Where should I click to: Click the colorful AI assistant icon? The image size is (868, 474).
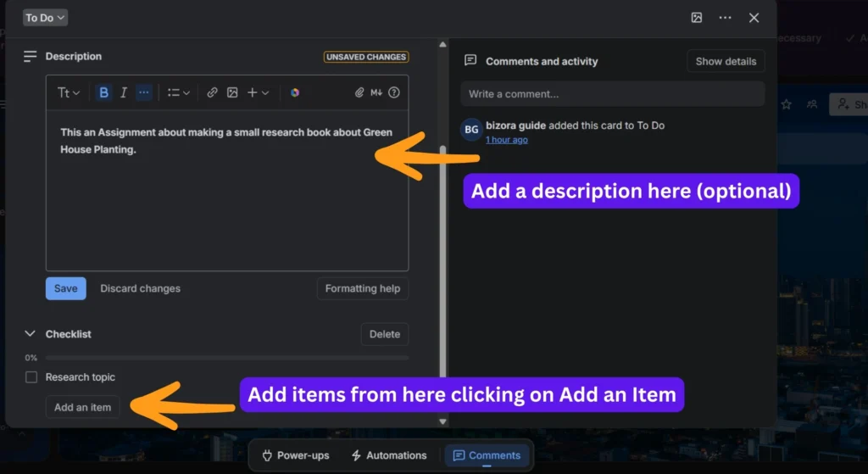tap(295, 92)
